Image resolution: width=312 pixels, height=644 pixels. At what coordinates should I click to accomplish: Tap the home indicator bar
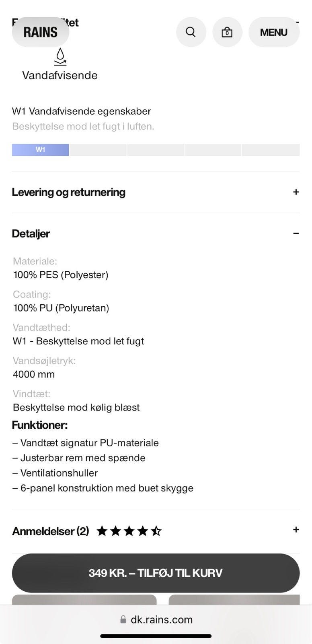coord(156,636)
